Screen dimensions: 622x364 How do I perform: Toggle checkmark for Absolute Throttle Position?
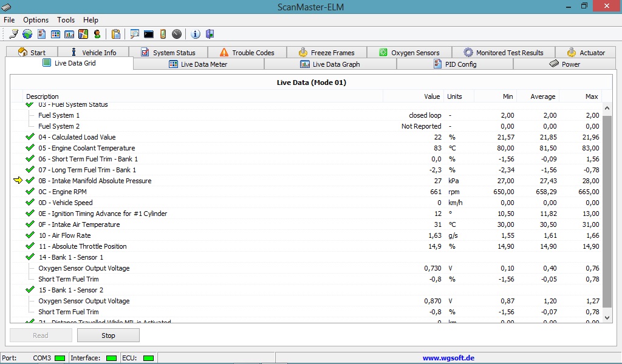pos(30,246)
